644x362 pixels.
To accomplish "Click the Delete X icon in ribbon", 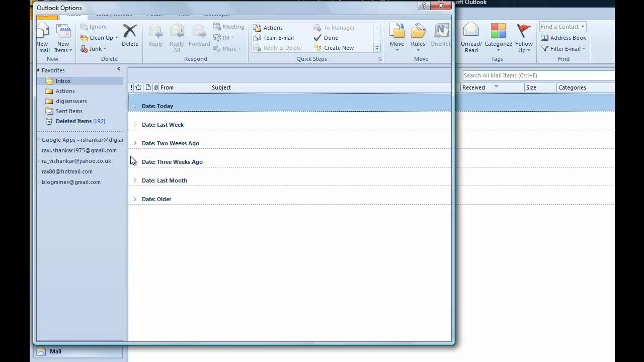I will tap(130, 31).
